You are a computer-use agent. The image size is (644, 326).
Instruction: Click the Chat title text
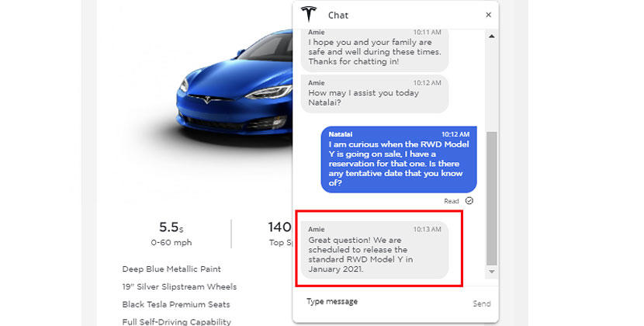pos(338,15)
